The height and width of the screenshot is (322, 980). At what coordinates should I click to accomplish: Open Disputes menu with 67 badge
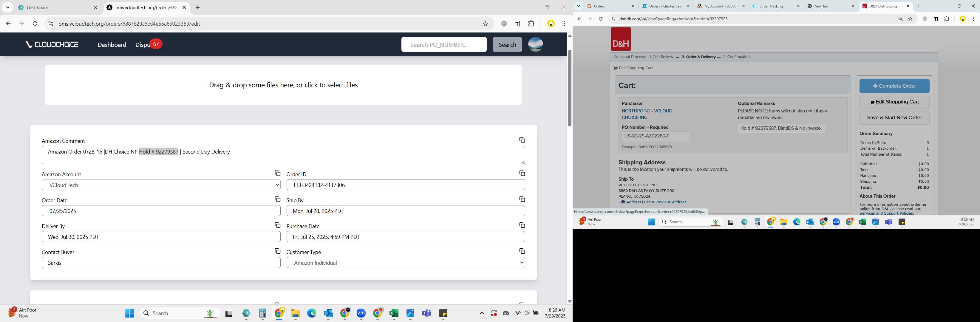coord(148,44)
